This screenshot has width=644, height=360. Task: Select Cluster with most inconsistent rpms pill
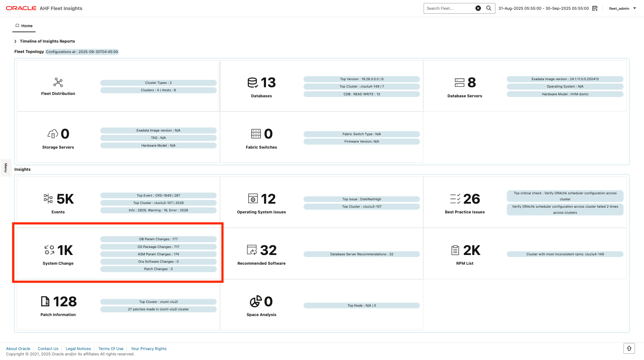pyautogui.click(x=565, y=254)
